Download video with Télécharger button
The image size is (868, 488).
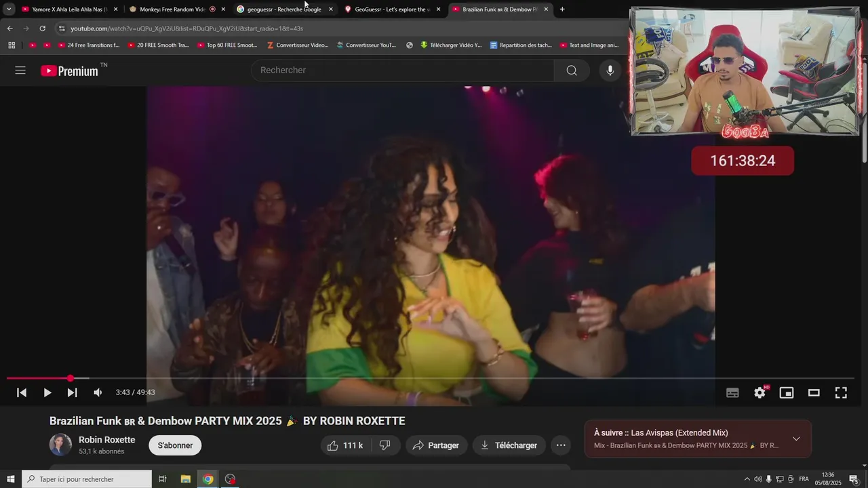pyautogui.click(x=509, y=445)
